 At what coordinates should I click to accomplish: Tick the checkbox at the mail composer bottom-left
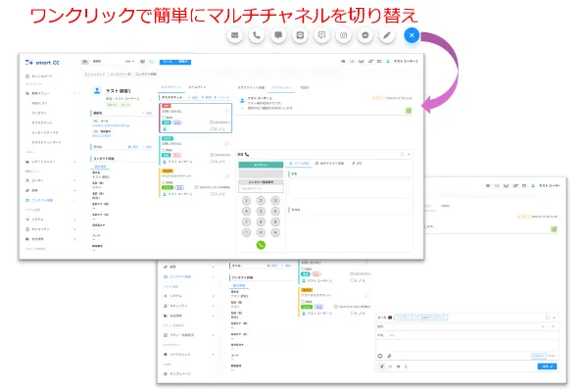(x=382, y=367)
